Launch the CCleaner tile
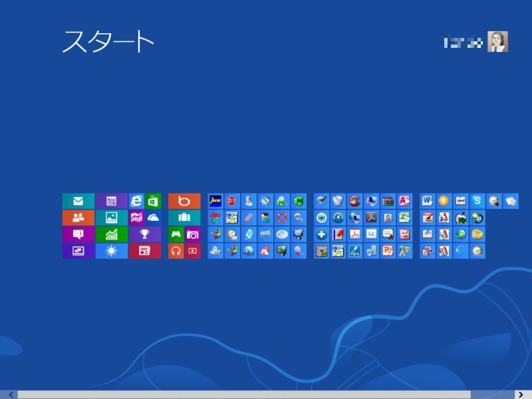Screen dimensions: 532x399 point(354,201)
